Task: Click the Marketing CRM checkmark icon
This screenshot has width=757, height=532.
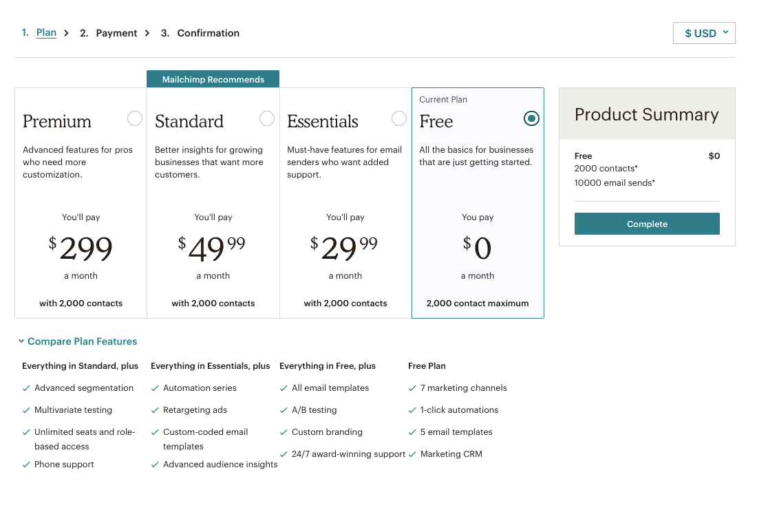Action: (412, 454)
